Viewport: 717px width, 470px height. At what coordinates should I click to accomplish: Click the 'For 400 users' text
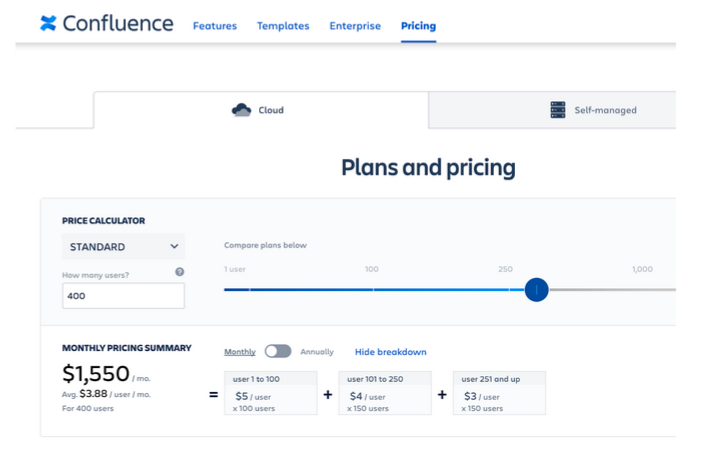pos(88,408)
